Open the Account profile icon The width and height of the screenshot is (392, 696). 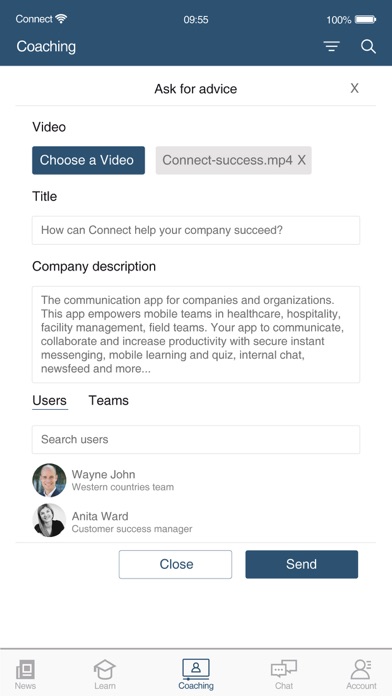[x=361, y=669]
